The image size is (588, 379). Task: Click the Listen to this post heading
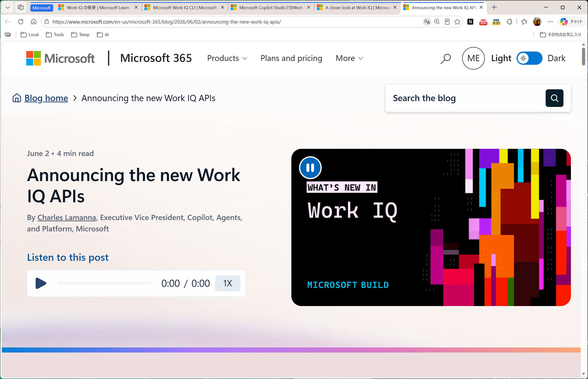click(x=68, y=257)
